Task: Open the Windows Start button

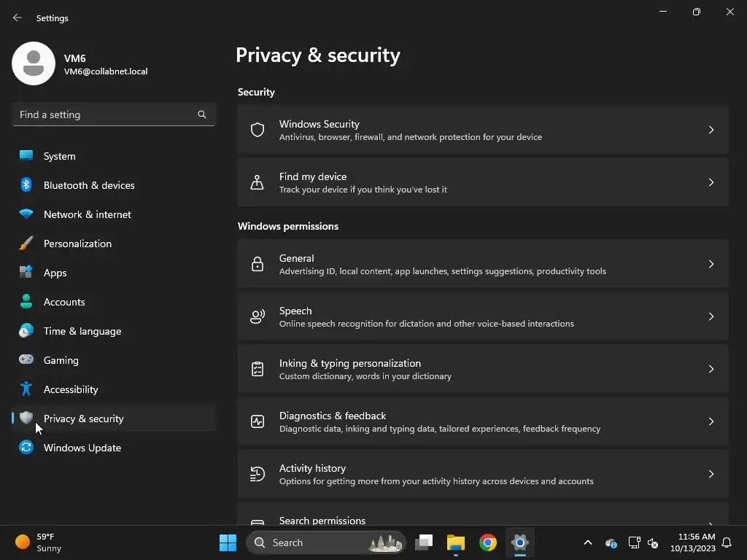Action: coord(228,542)
